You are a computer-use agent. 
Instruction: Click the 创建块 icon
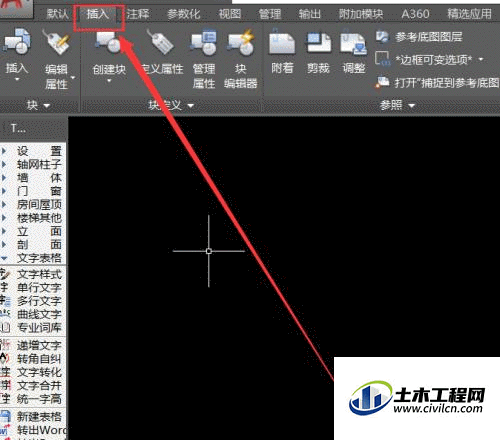click(x=108, y=42)
